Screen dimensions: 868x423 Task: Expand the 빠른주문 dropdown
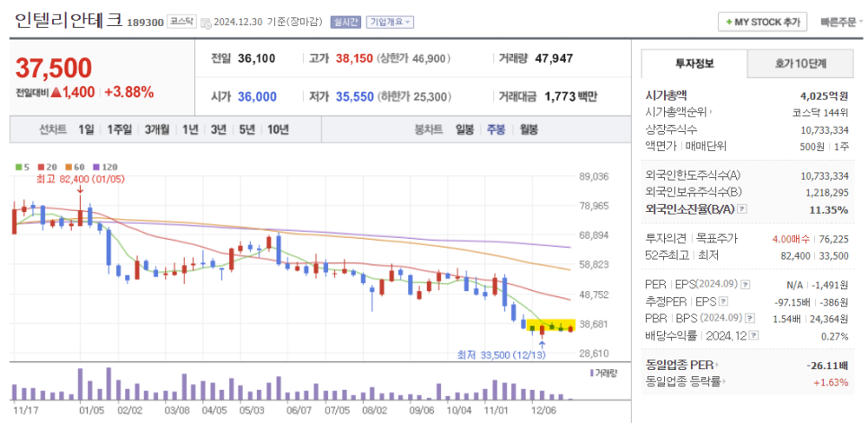(842, 22)
